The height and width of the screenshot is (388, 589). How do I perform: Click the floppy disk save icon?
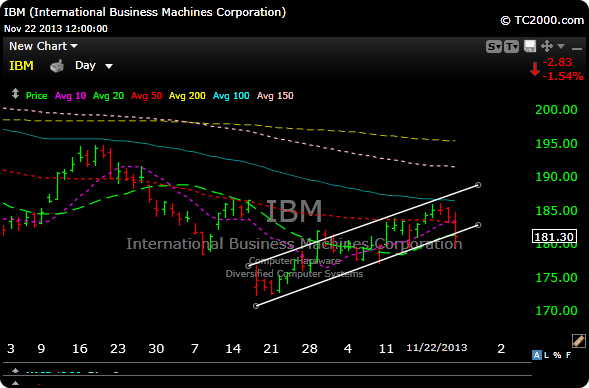click(530, 46)
